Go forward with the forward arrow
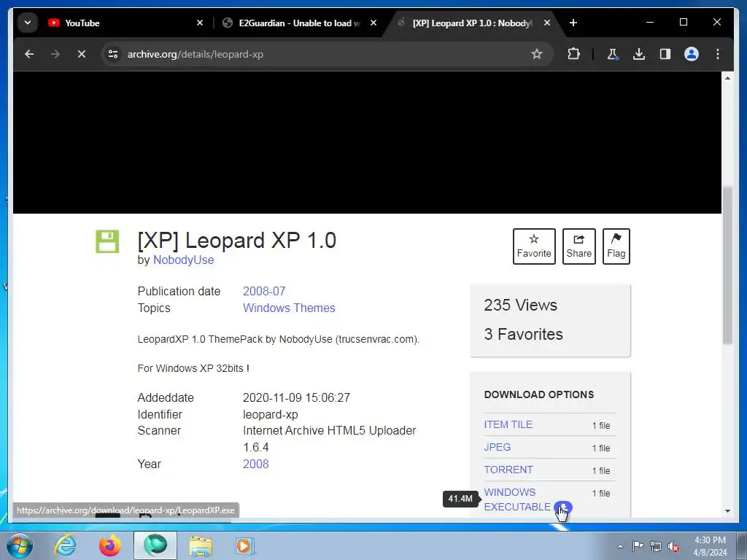The width and height of the screenshot is (747, 560). pos(55,54)
